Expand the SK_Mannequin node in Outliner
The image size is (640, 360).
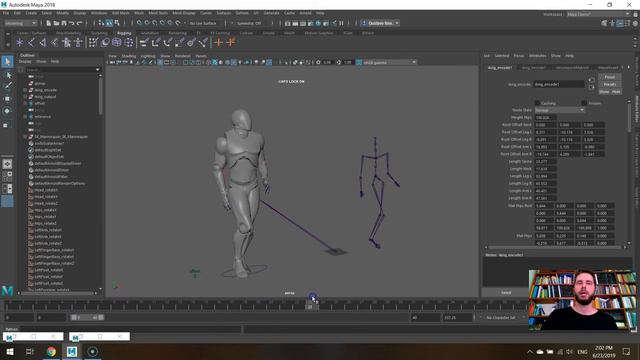point(25,137)
